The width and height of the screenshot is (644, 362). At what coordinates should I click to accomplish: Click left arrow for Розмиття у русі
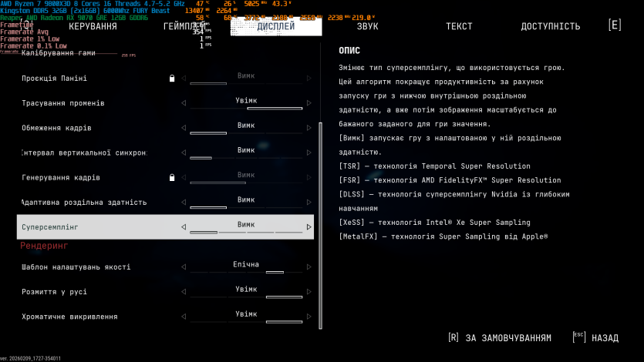(x=184, y=291)
